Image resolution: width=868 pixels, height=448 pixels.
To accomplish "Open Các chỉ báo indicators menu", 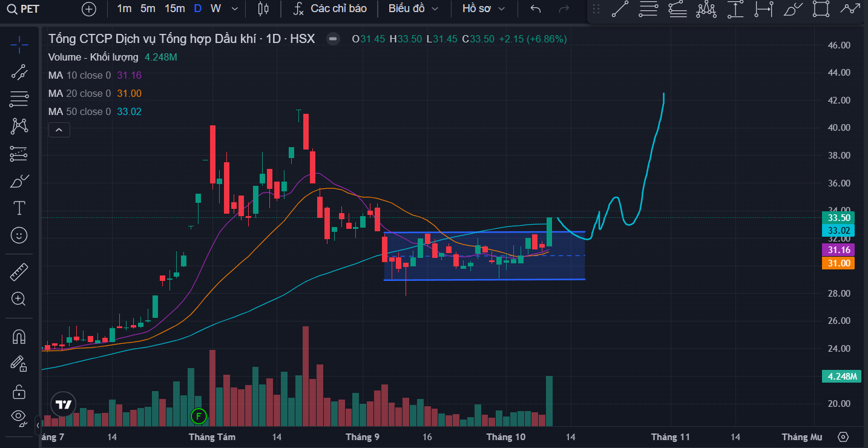I will point(330,8).
